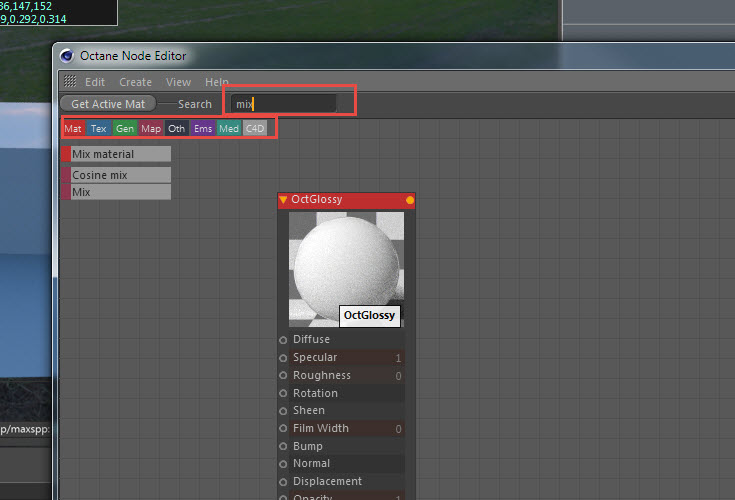Click the Specular input port circle
This screenshot has width=735, height=500.
pos(283,358)
